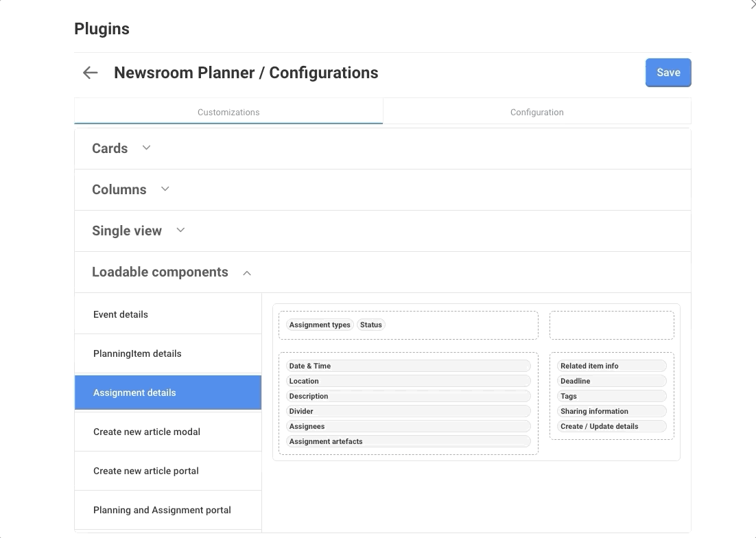Select the Date & Time field row
756x538 pixels.
point(408,366)
